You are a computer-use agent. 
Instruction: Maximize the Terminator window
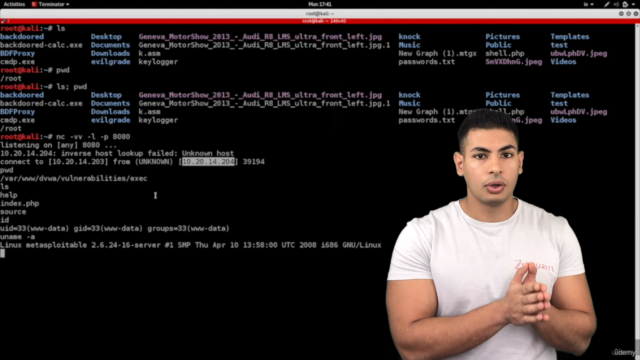[629, 13]
